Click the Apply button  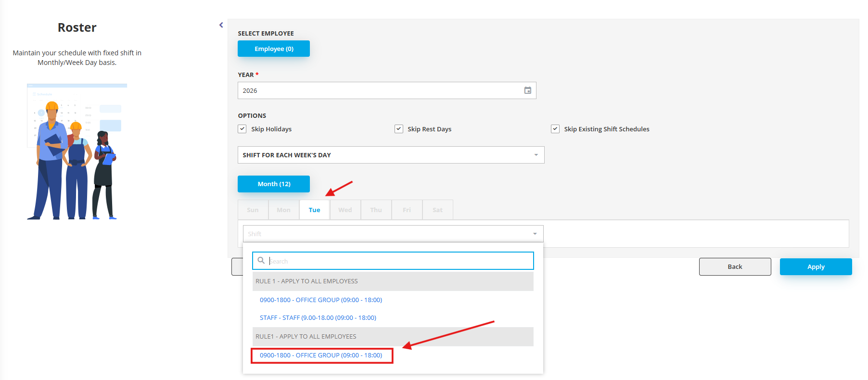tap(816, 266)
